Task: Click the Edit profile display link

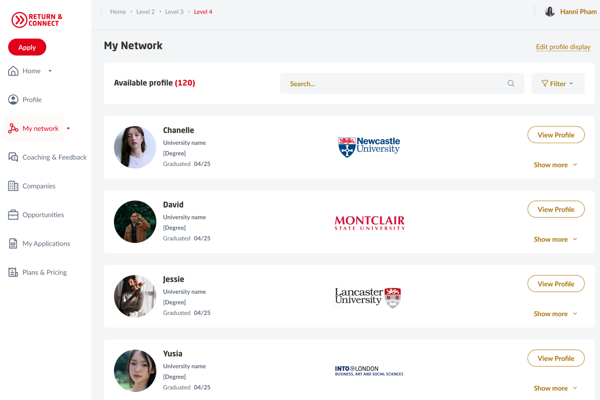Action: click(562, 47)
